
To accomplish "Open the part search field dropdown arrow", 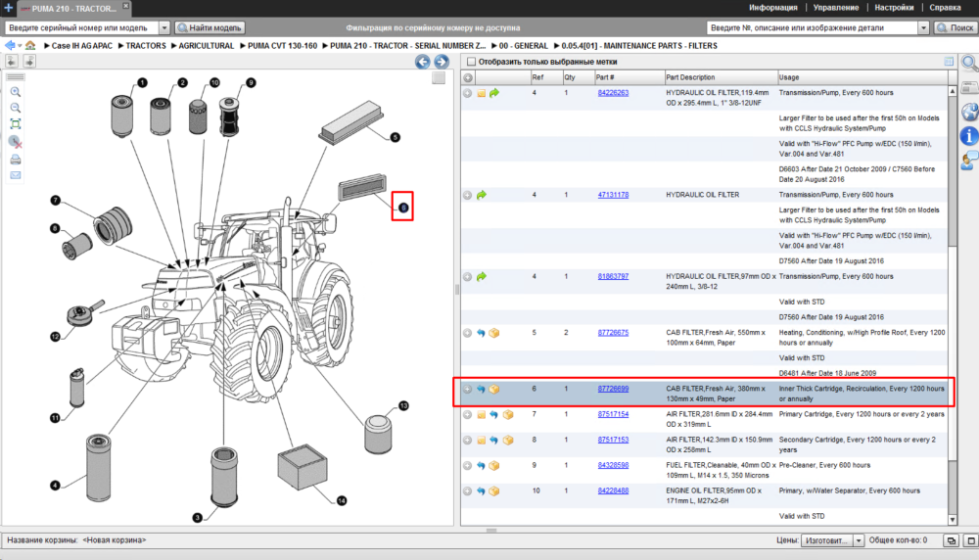I will pyautogui.click(x=923, y=28).
